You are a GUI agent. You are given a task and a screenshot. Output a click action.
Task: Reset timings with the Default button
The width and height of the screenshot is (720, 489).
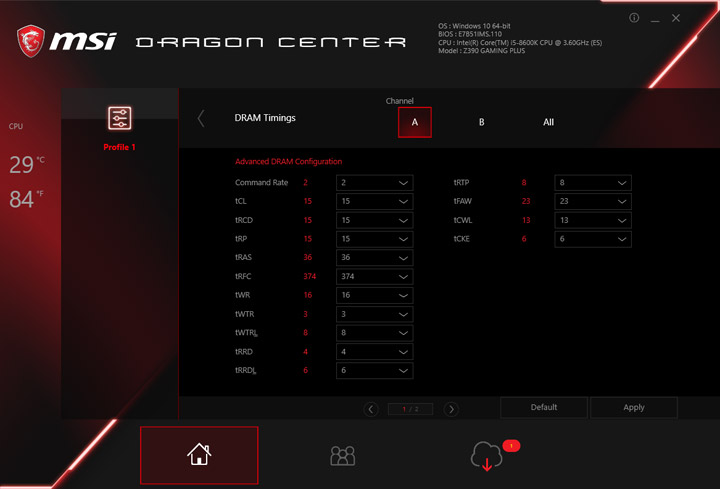pos(544,407)
